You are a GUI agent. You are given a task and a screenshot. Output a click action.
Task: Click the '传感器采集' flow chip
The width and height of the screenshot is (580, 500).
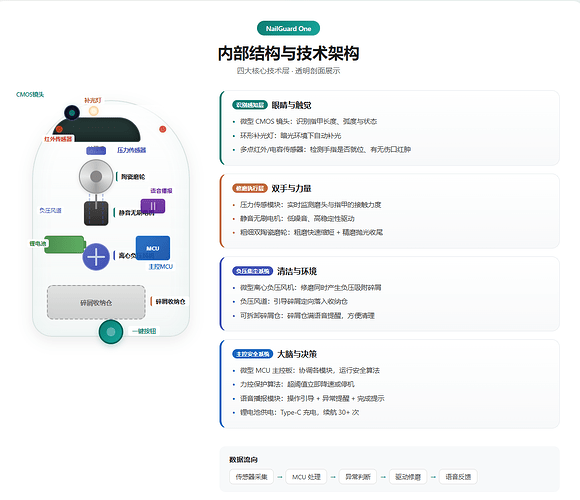click(252, 477)
